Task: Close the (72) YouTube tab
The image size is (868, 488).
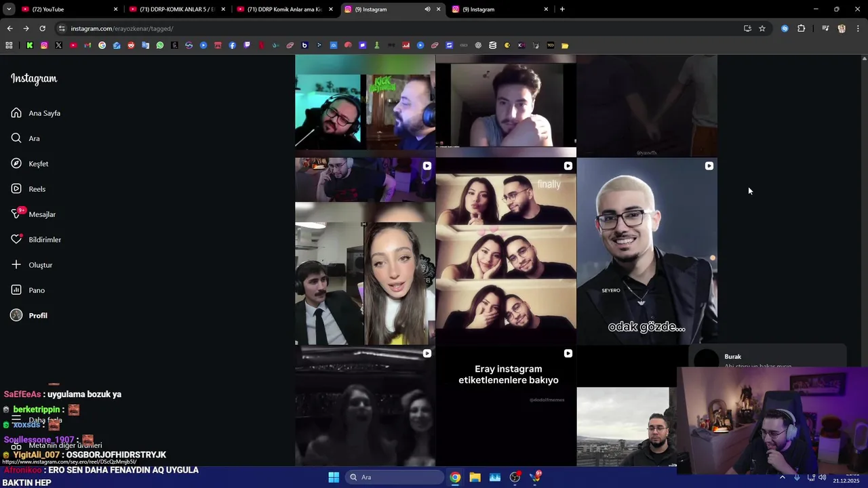Action: pos(115,9)
